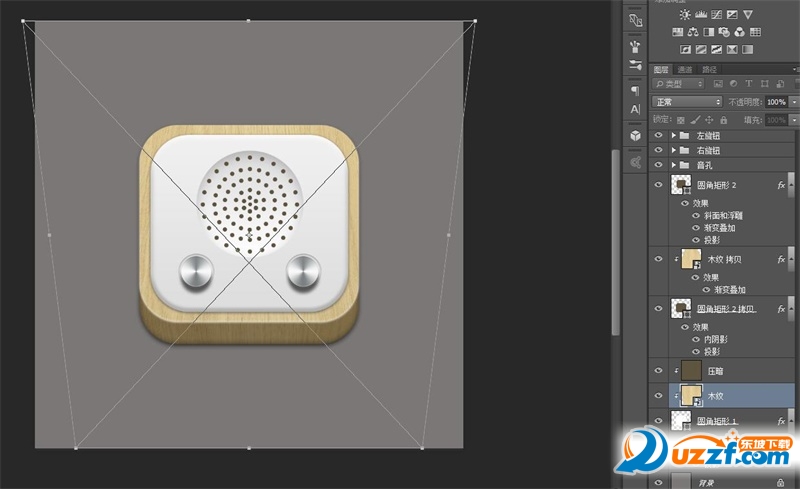800x489 pixels.
Task: Click the 投影 effect under 圆角矩形 2
Action: pos(712,240)
